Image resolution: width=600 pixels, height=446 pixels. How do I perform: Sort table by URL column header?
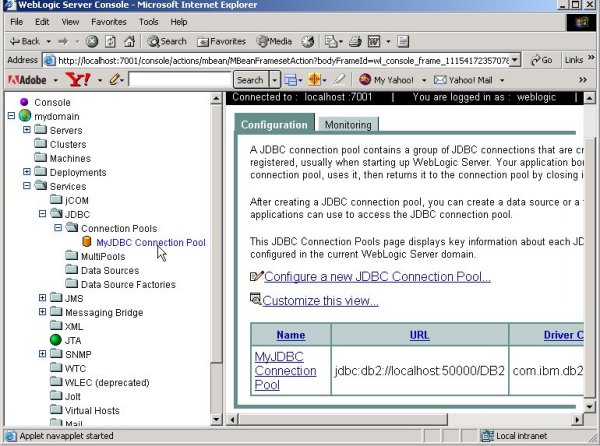tap(420, 335)
